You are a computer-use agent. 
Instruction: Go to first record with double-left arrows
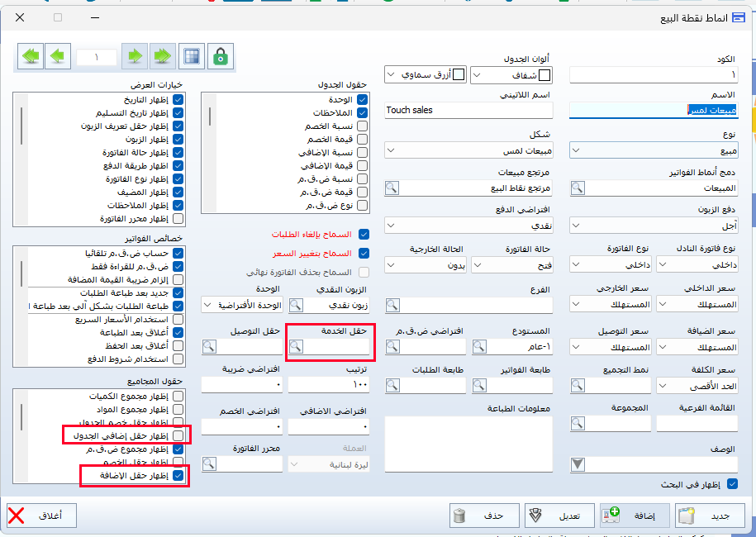pos(31,57)
